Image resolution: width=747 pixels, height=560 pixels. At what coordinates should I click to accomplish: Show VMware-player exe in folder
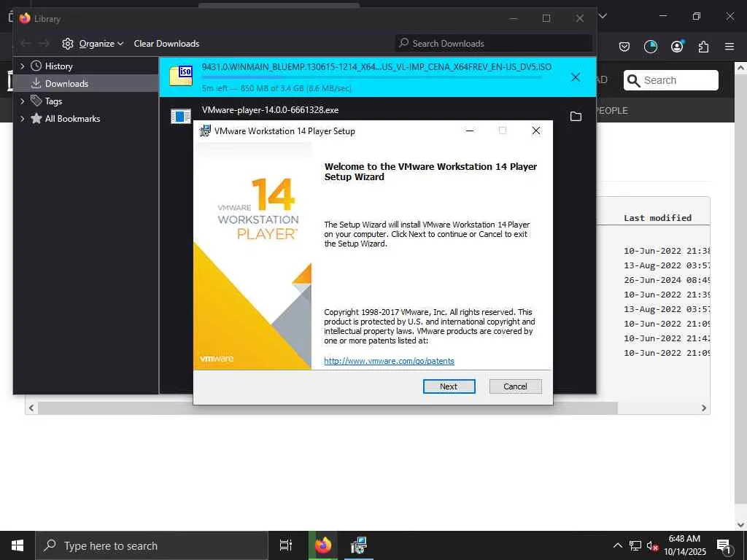[x=576, y=116]
